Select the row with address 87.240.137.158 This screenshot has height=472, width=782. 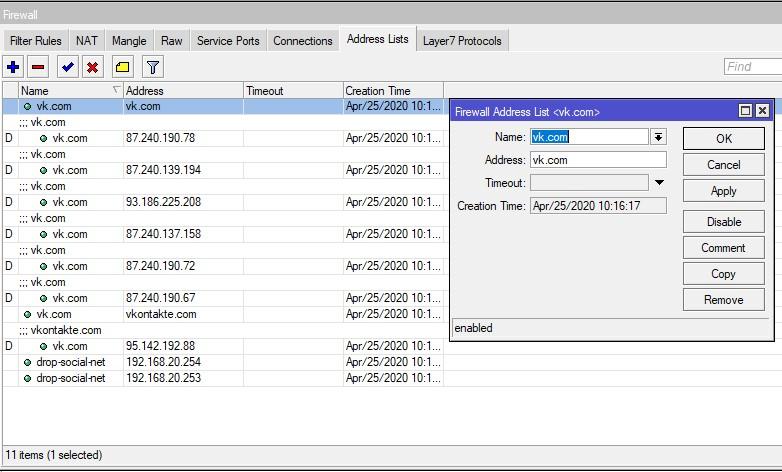coord(223,234)
